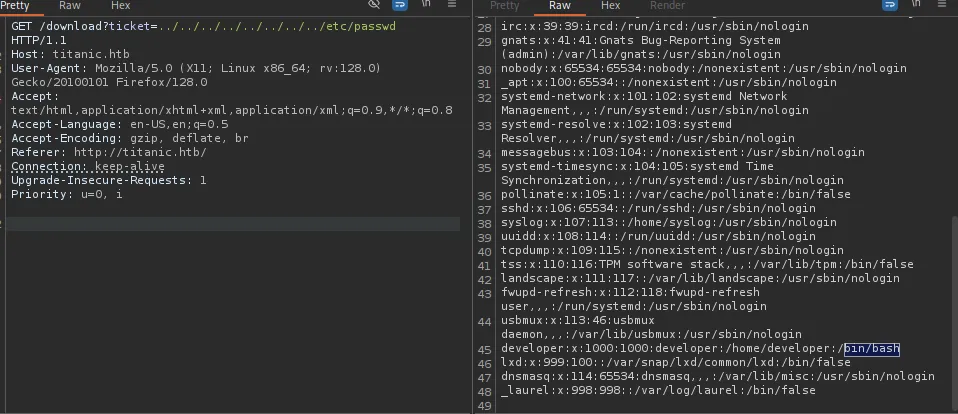Click the systemd-timesync:x:104:105 response line
Viewport: 958px width, 414px height.
click(673, 173)
